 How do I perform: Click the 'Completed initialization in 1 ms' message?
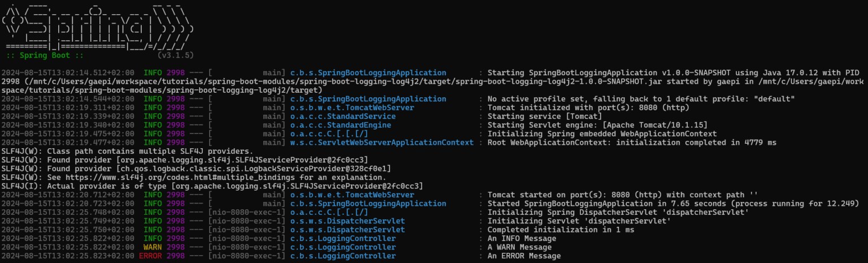pos(561,230)
